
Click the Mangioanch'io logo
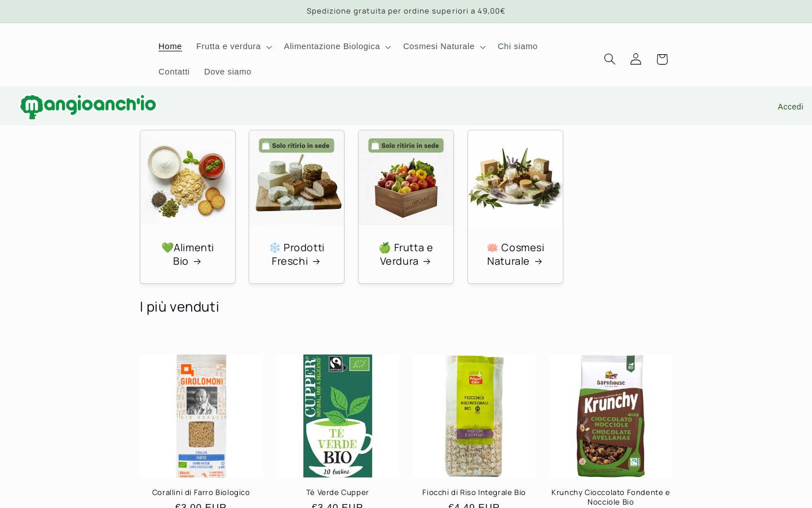click(x=88, y=106)
